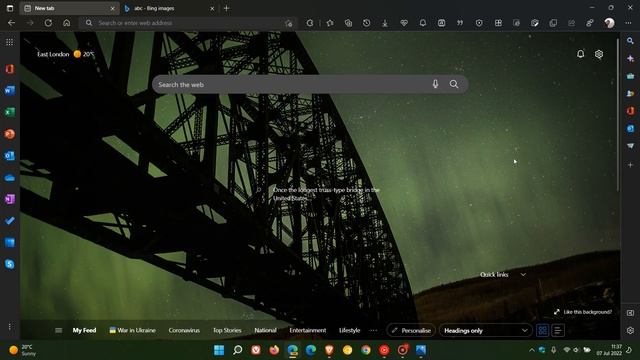Open the Lifestyle feed tab
This screenshot has width=640, height=360.
click(349, 330)
